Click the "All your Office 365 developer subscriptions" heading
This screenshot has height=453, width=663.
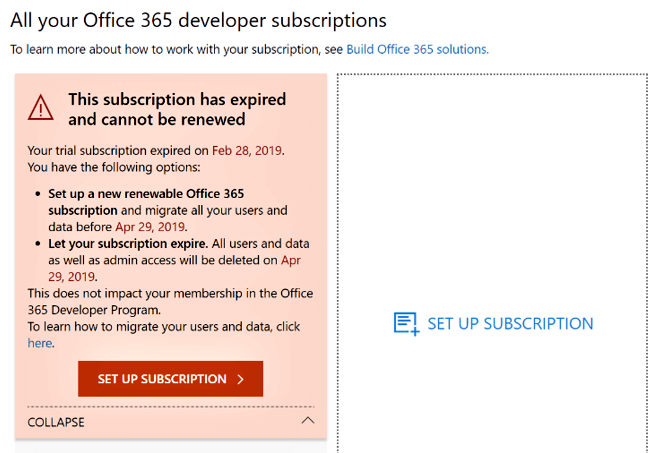click(198, 20)
